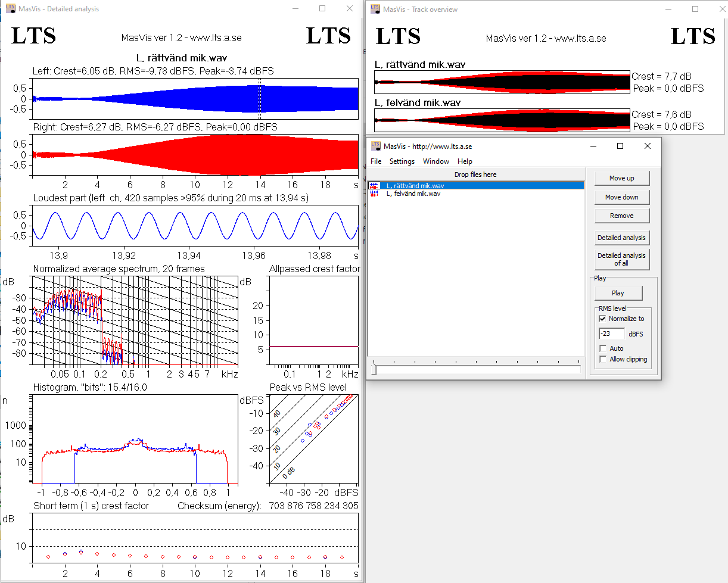Uncheck the Normalize to checkbox
This screenshot has width=728, height=583.
602,319
